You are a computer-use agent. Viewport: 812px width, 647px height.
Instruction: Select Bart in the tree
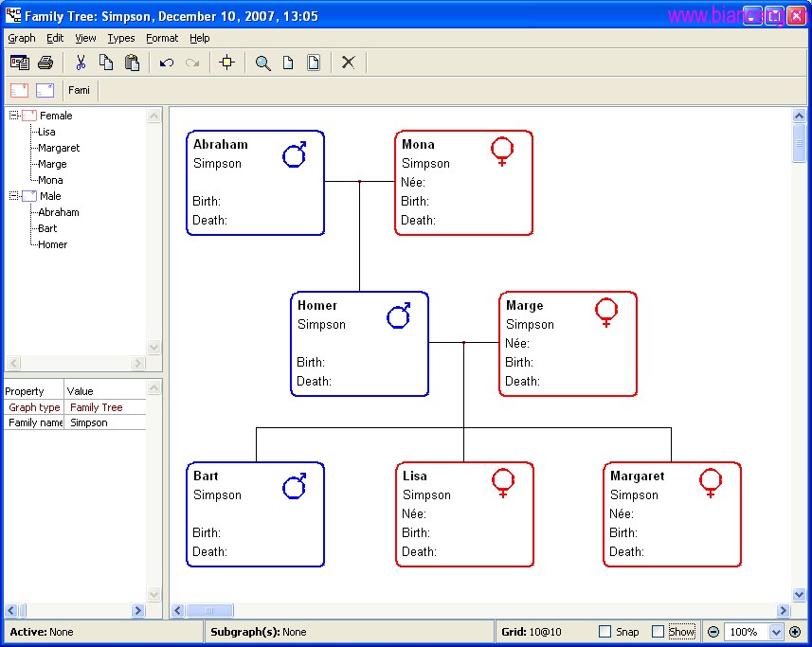tap(47, 227)
